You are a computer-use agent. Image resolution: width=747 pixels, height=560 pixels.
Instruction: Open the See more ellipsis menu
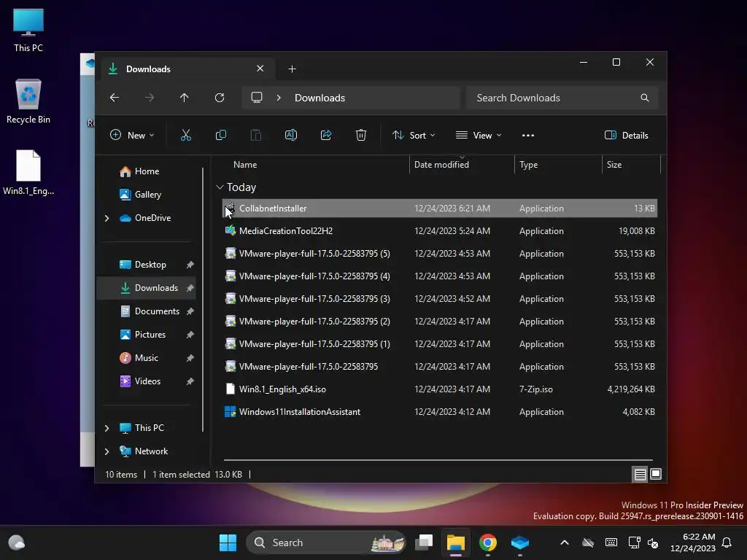(x=528, y=135)
